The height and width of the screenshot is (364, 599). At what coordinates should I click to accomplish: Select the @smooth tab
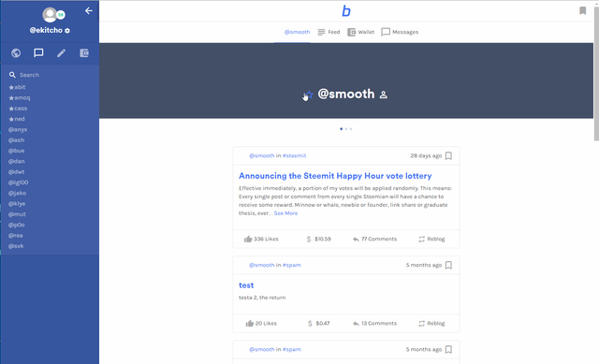point(297,32)
